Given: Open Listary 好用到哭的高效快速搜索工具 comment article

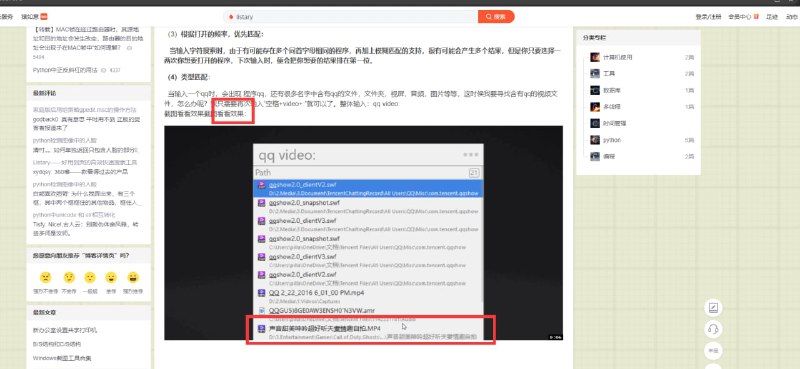Looking at the screenshot, I should pyautogui.click(x=85, y=162).
